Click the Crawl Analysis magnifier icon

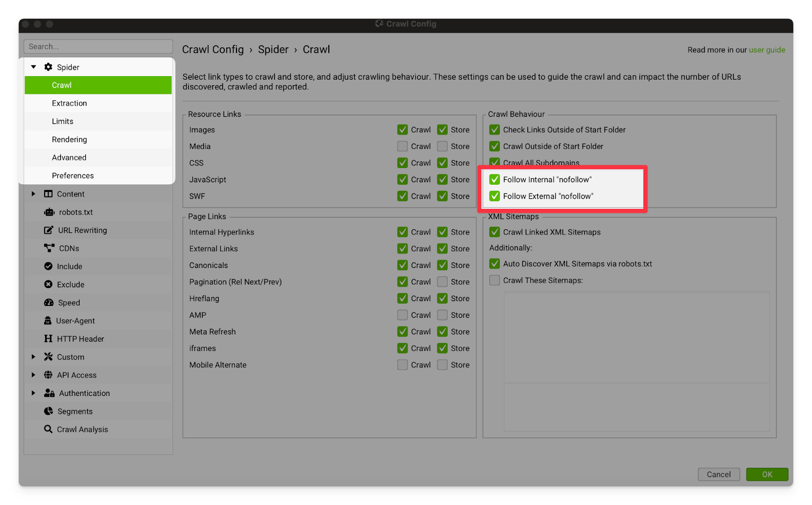(48, 429)
